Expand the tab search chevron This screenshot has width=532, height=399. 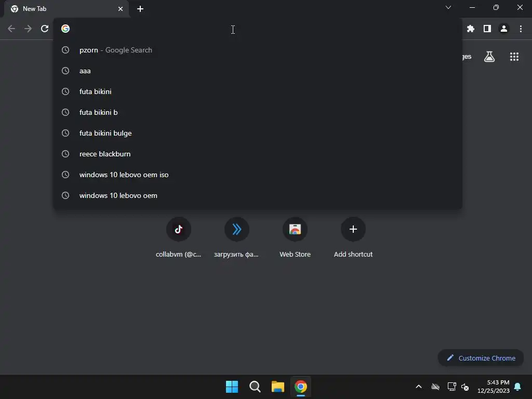448,7
